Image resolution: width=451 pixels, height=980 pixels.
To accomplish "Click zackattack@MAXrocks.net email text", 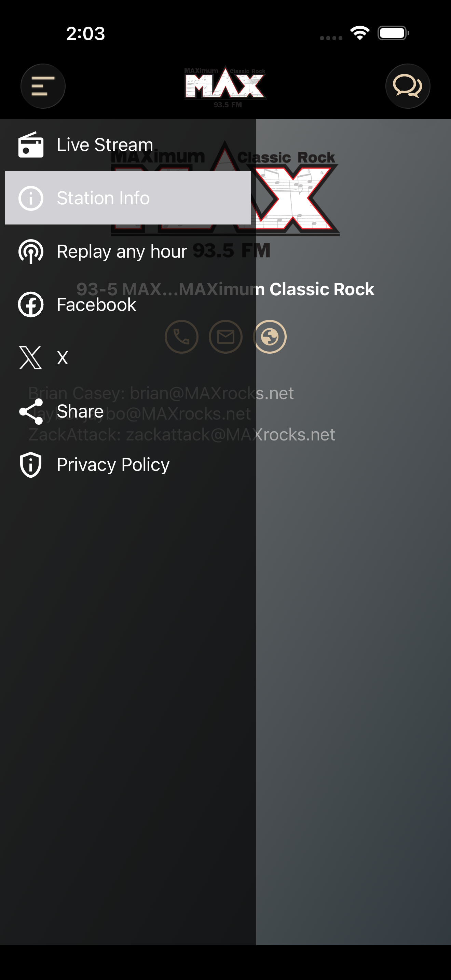I will pos(230,434).
